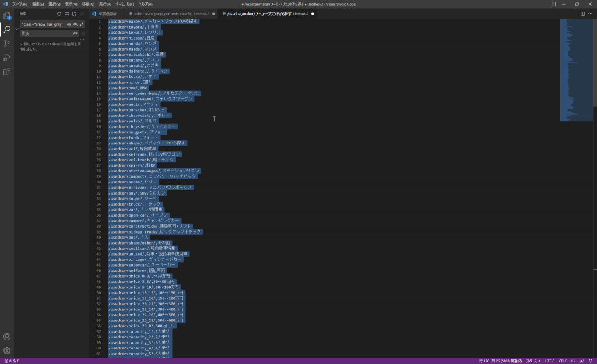Viewport: 597px width, 364px height.
Task: Open the ターミナル(T) menu
Action: click(x=125, y=4)
